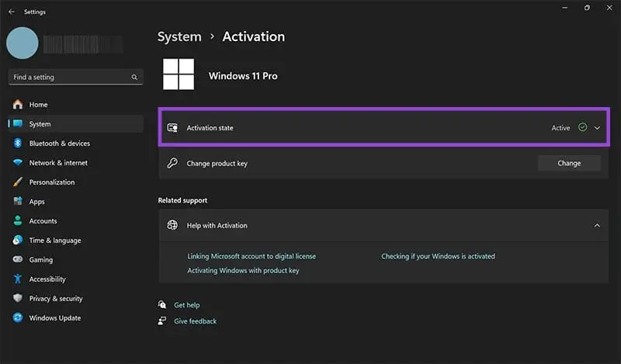The height and width of the screenshot is (364, 621).
Task: Click the Activation state certificate icon
Action: (172, 127)
